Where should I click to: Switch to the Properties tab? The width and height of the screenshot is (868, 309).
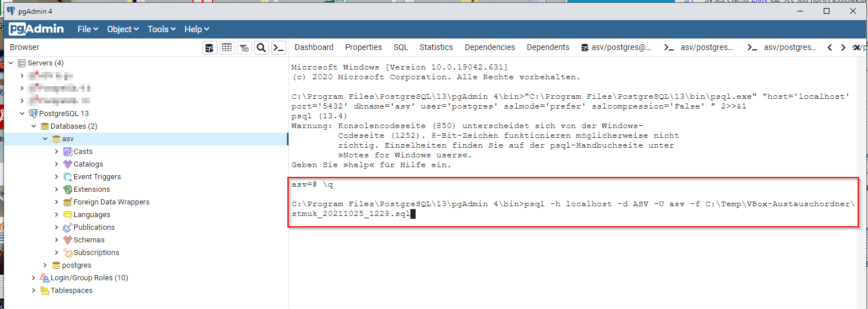click(363, 47)
